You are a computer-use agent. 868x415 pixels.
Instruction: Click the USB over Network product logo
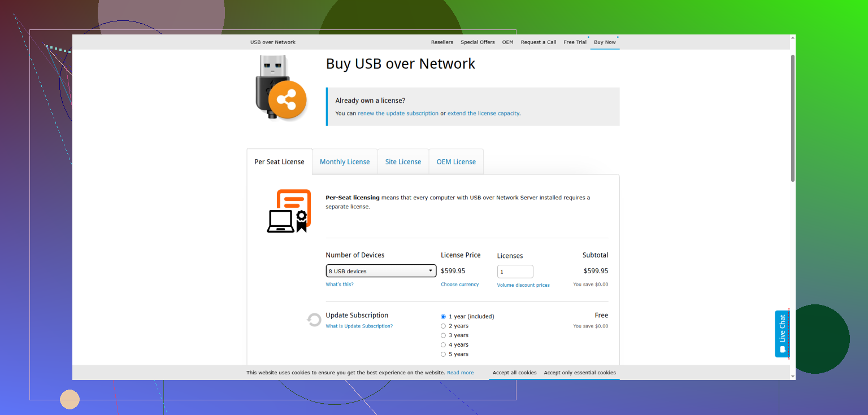tap(280, 88)
